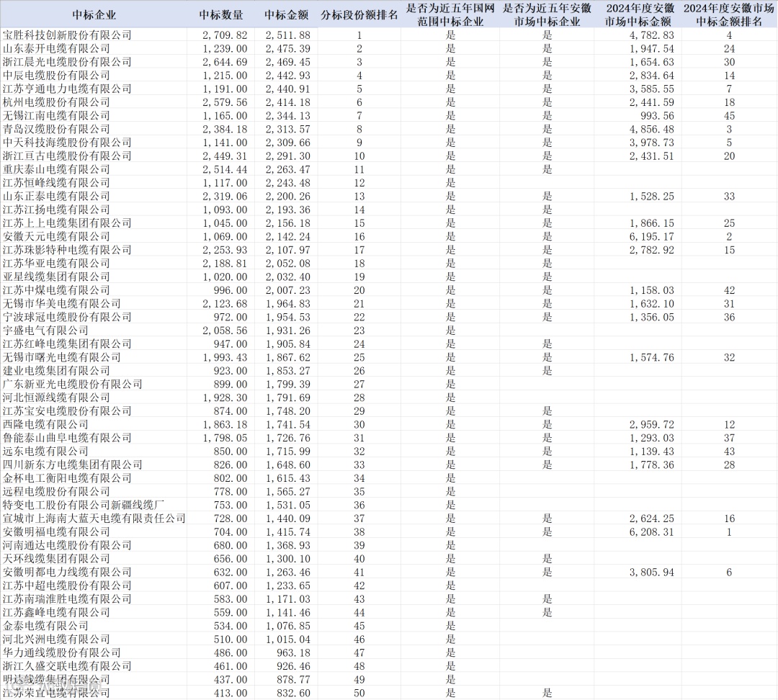Select the 2024年度安徽市场中标金额排名 header
The width and height of the screenshot is (778, 700).
729,15
